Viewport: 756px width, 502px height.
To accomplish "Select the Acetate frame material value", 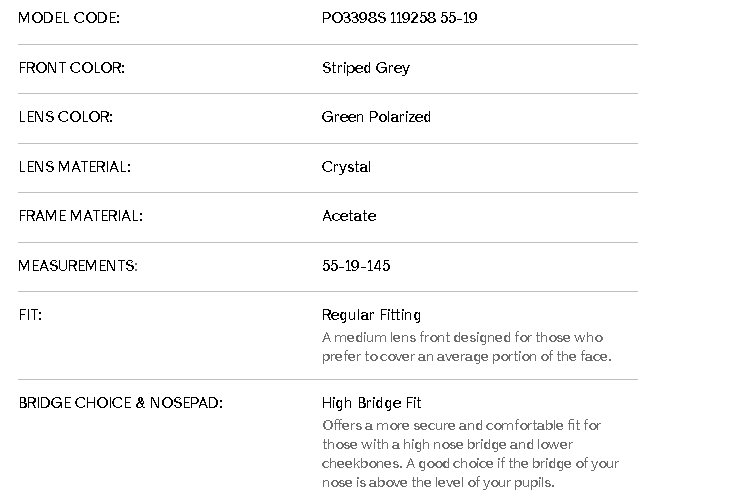I will click(x=349, y=216).
